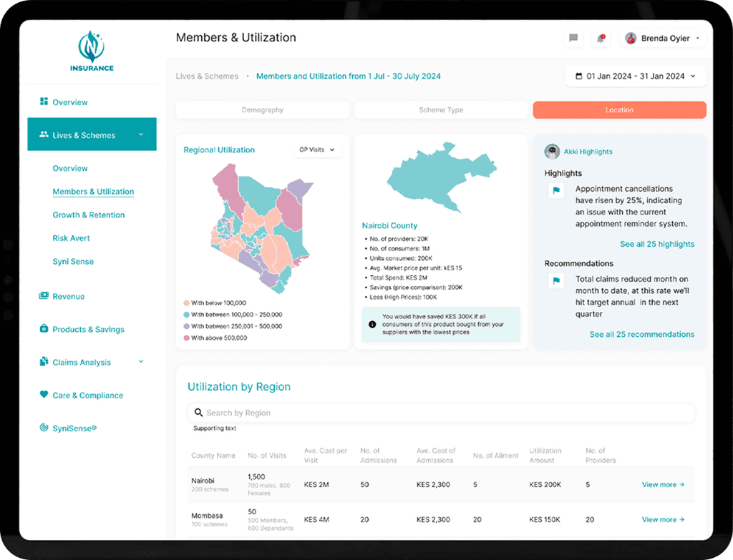This screenshot has height=560, width=733.
Task: Click the flag icon beside appointment cancellations highlight
Action: 556,190
